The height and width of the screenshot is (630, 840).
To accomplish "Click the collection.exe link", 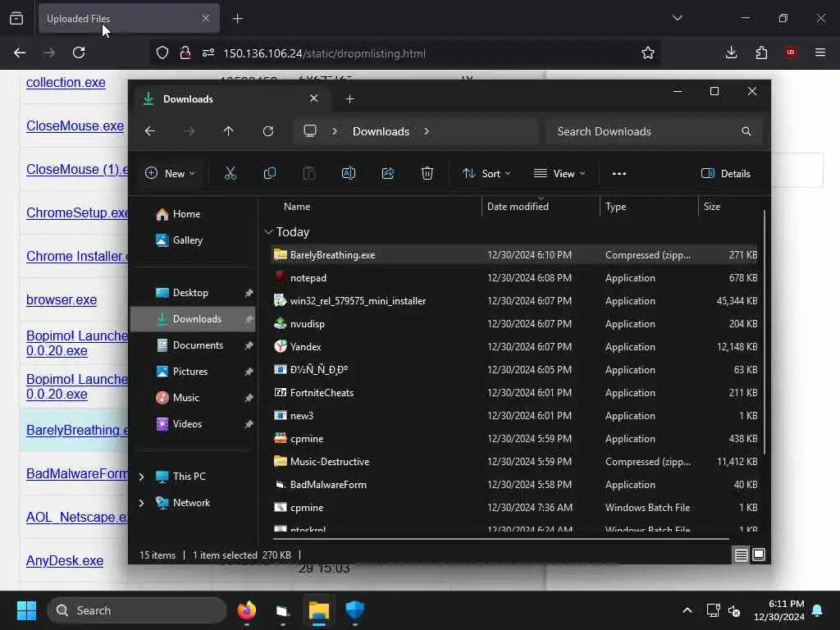I will [x=66, y=83].
